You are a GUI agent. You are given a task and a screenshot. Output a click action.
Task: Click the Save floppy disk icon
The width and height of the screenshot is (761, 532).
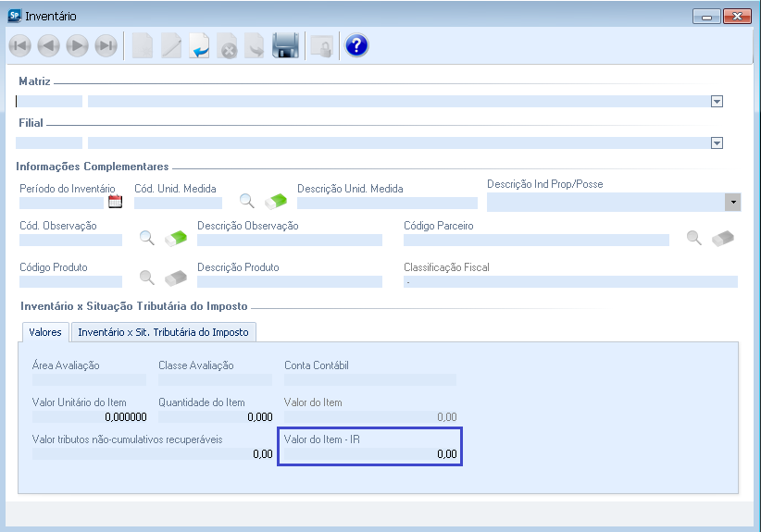(x=285, y=46)
